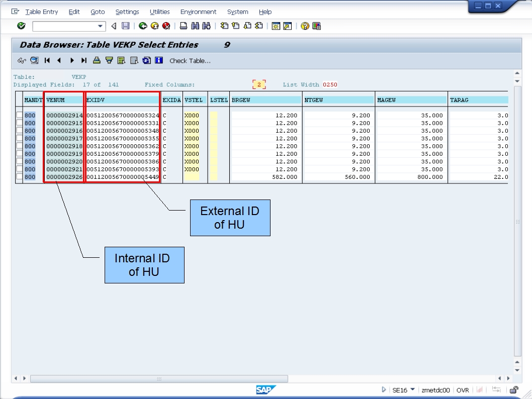Check the row selection box for VENUM 0000002914
This screenshot has height=399, width=532.
tap(19, 115)
